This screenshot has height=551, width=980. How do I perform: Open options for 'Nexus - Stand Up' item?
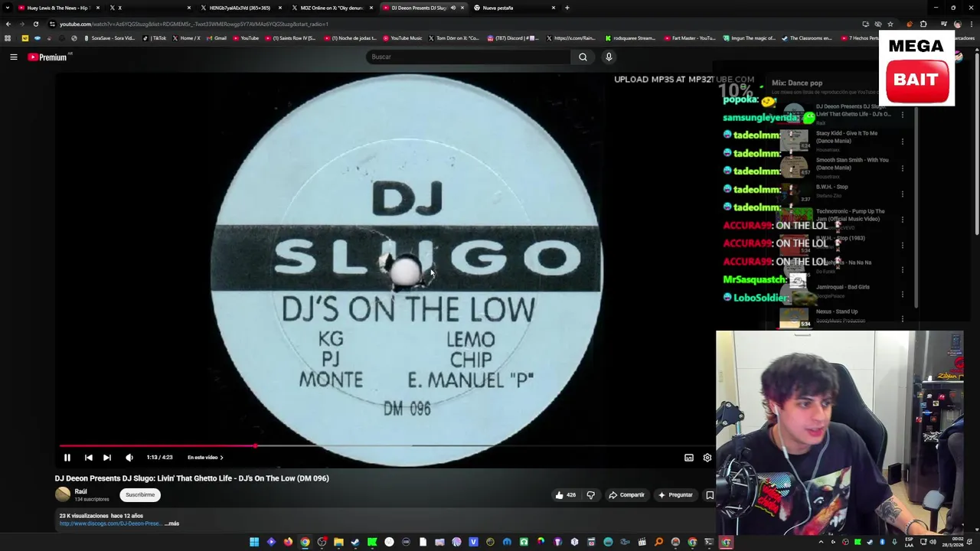coord(902,318)
